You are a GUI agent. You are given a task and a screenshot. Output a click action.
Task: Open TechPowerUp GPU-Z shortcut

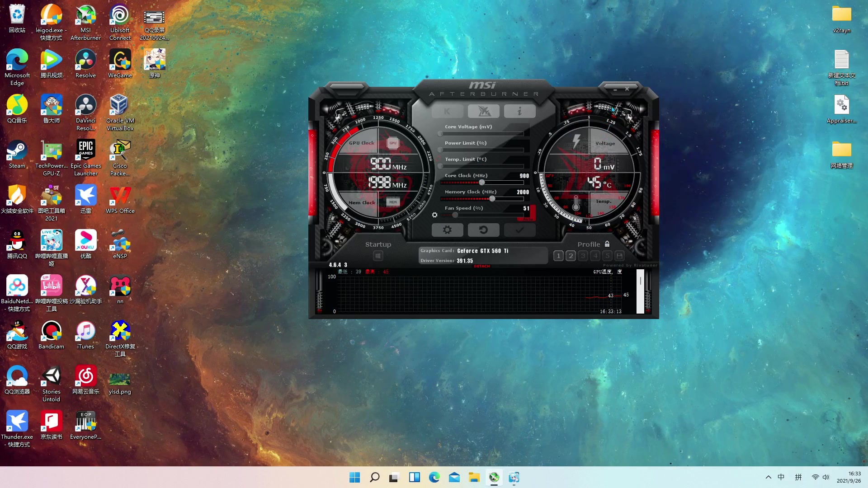52,158
